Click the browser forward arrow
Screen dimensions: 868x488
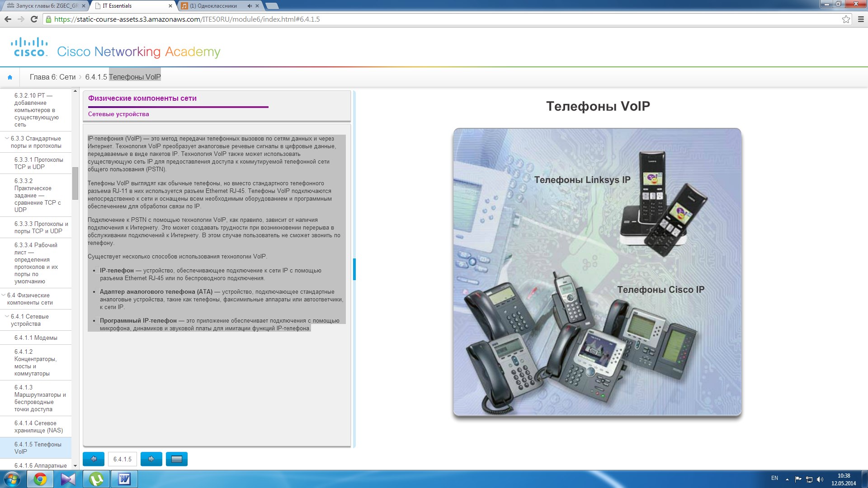pyautogui.click(x=21, y=19)
